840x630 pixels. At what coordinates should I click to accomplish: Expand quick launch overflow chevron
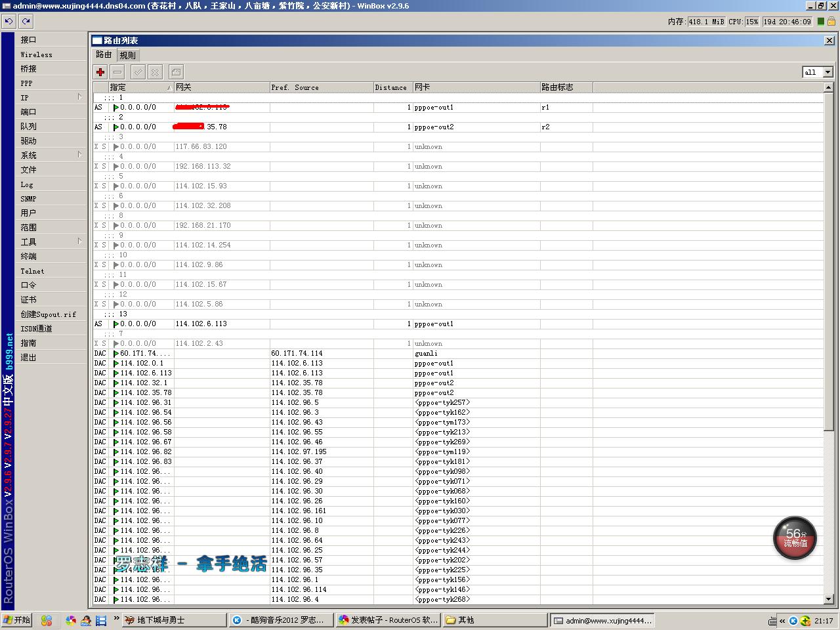(117, 618)
